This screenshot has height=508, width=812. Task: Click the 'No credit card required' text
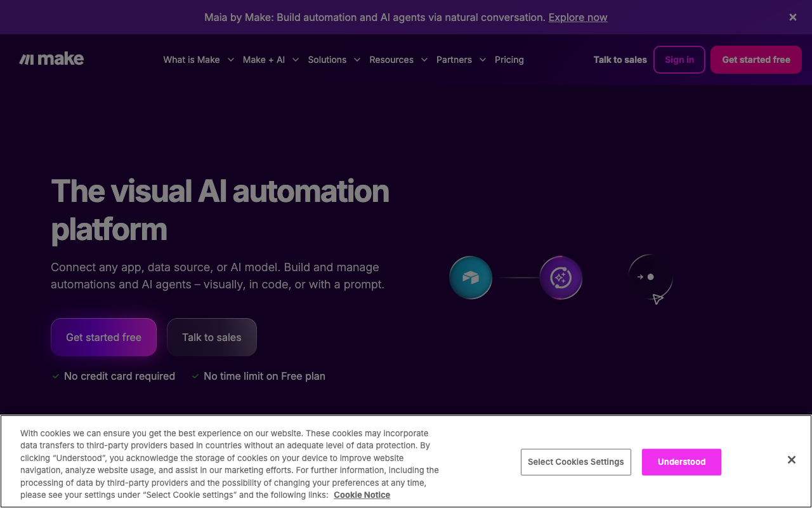click(x=119, y=376)
